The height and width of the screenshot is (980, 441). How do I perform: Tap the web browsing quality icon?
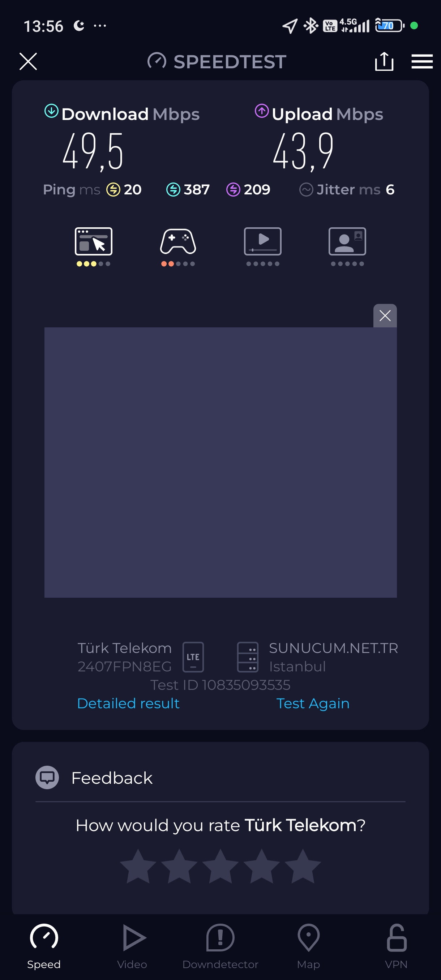[x=94, y=241]
